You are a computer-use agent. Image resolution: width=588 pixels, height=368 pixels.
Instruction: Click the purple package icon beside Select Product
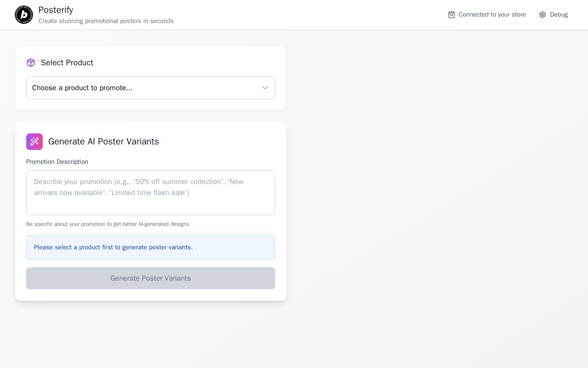pyautogui.click(x=31, y=63)
